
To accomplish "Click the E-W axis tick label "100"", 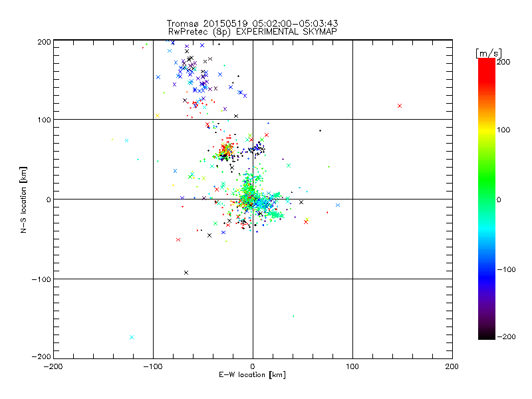I will pos(352,366).
